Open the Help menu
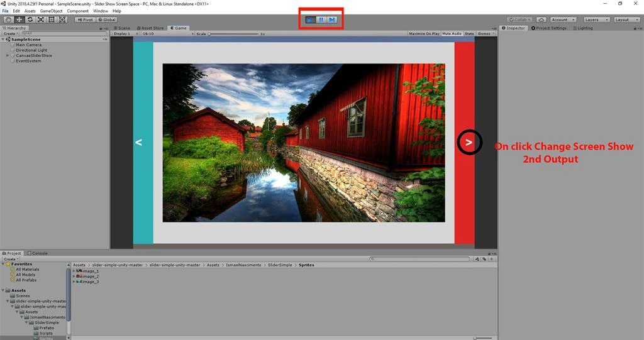The height and width of the screenshot is (340, 644). pos(116,11)
